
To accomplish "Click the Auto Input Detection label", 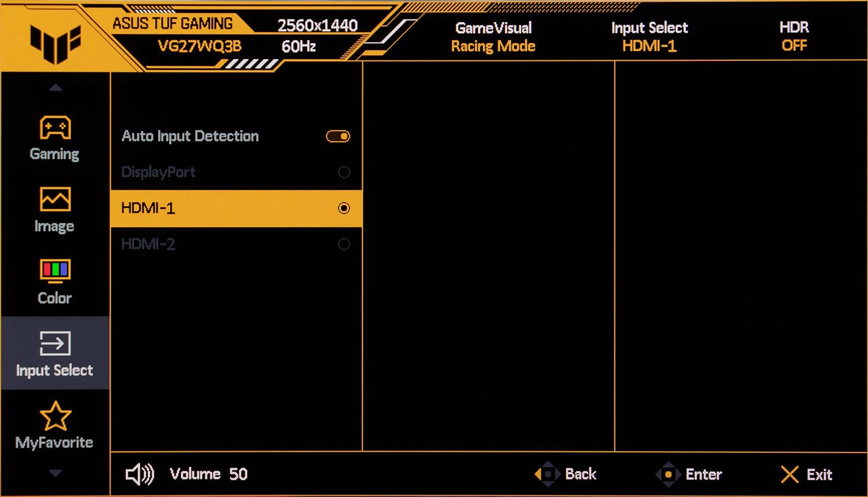I will (x=190, y=136).
